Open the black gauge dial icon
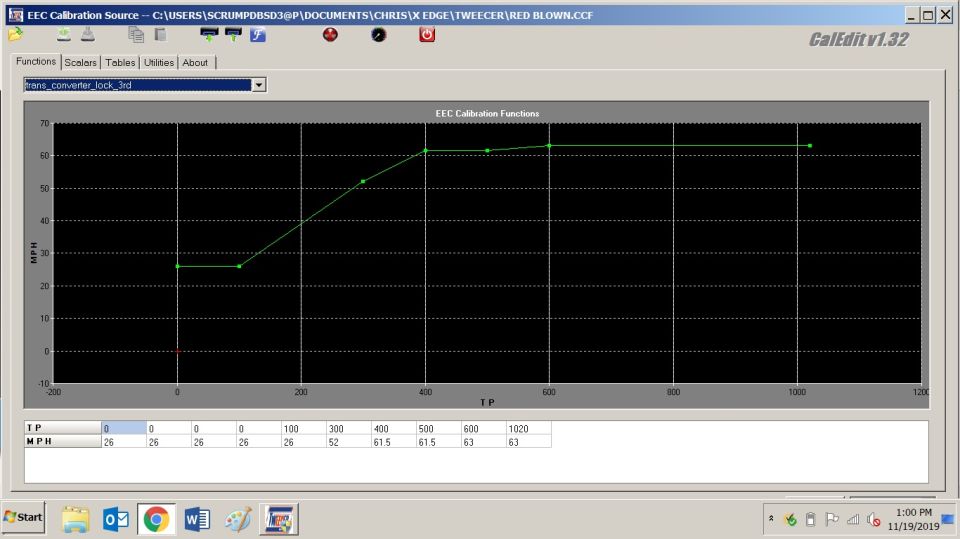The width and height of the screenshot is (960, 539). point(378,35)
